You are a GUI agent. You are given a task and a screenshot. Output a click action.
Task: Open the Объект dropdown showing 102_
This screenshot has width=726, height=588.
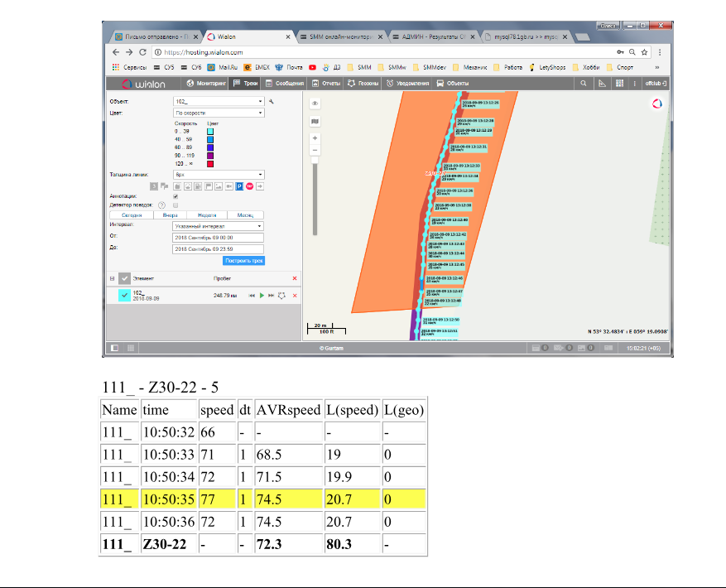pyautogui.click(x=218, y=102)
